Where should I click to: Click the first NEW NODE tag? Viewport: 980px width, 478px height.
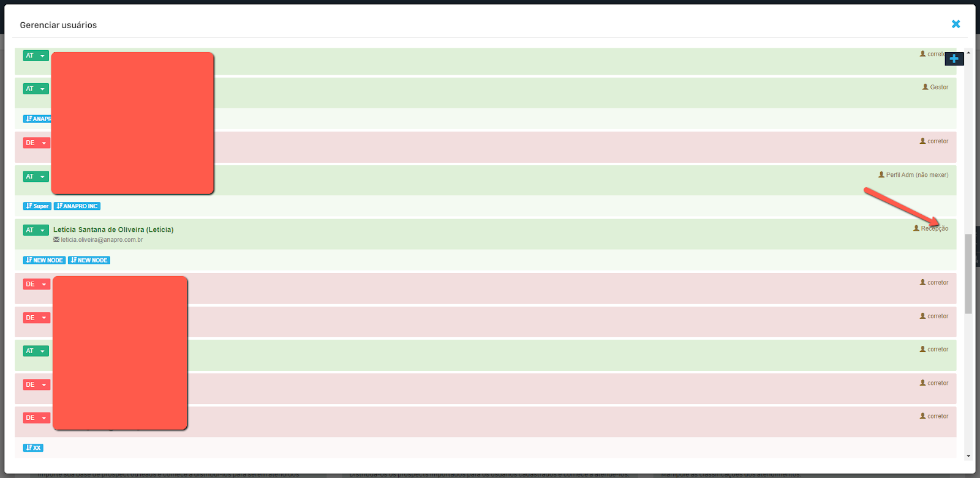click(45, 260)
